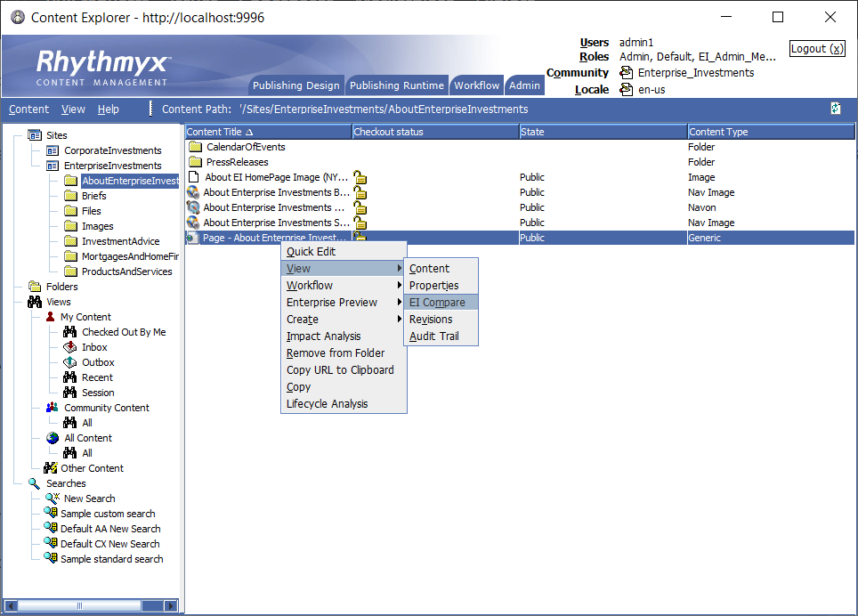Open the All Content globe icon

pyautogui.click(x=52, y=437)
